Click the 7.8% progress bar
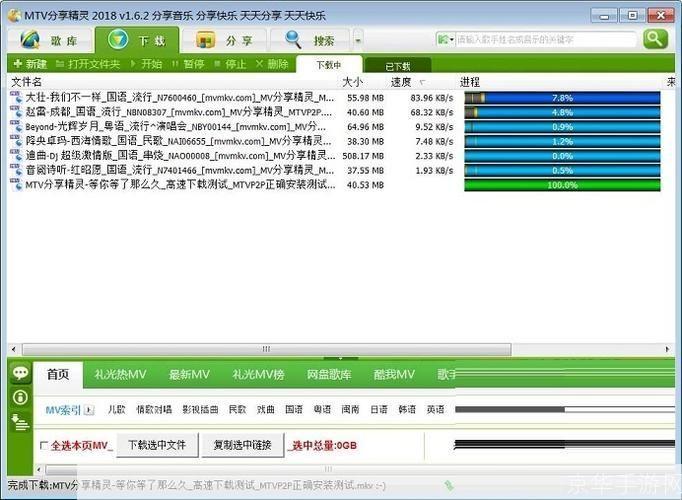Image resolution: width=682 pixels, height=500 pixels. (x=562, y=98)
